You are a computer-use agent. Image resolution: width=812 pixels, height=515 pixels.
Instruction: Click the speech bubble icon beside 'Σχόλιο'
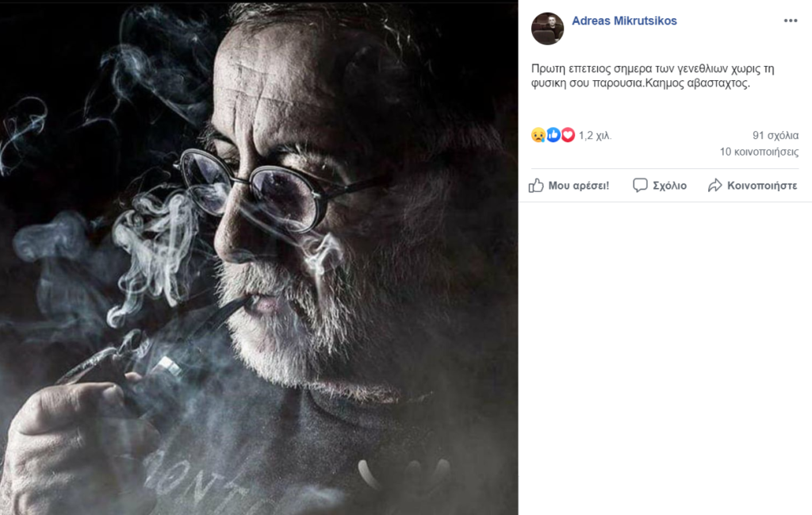[x=640, y=186]
